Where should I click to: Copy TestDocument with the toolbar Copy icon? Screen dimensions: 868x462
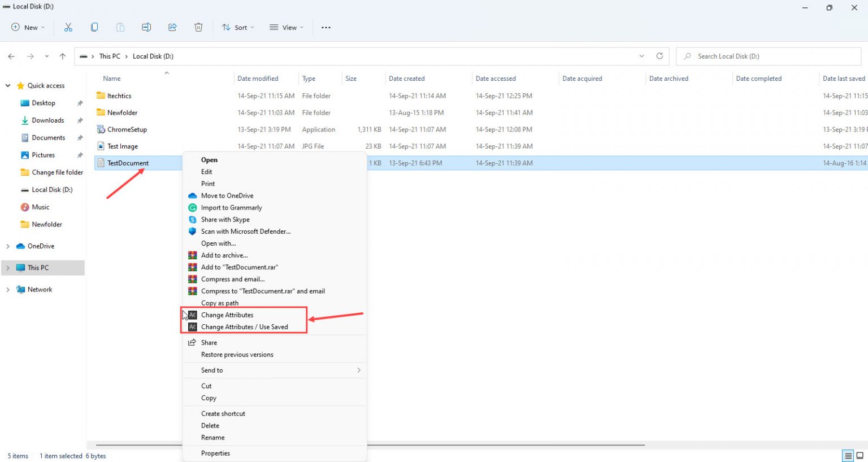point(94,27)
